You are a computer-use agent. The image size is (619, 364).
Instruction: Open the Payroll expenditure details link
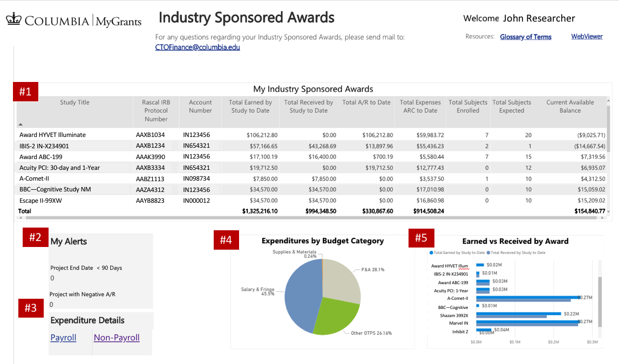coord(63,338)
